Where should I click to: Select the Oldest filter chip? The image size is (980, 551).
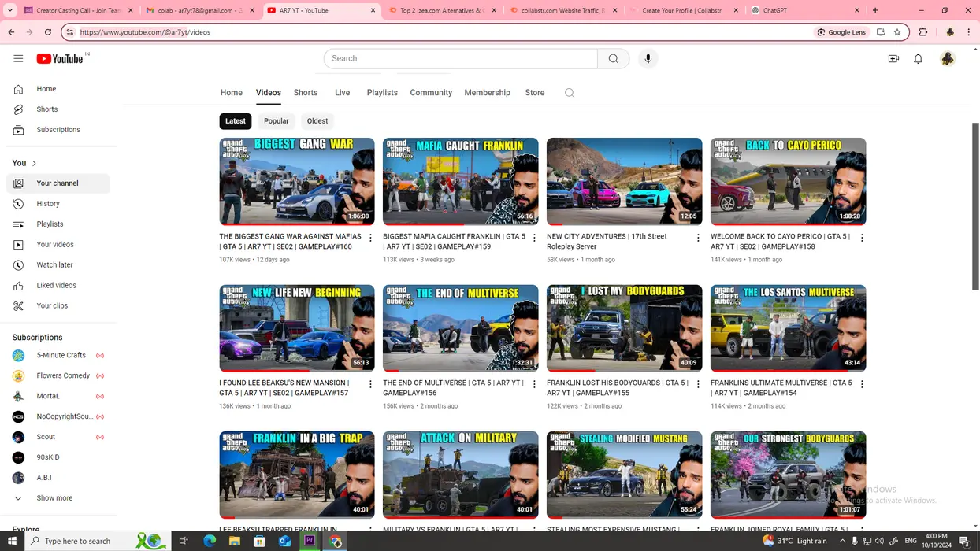point(317,121)
